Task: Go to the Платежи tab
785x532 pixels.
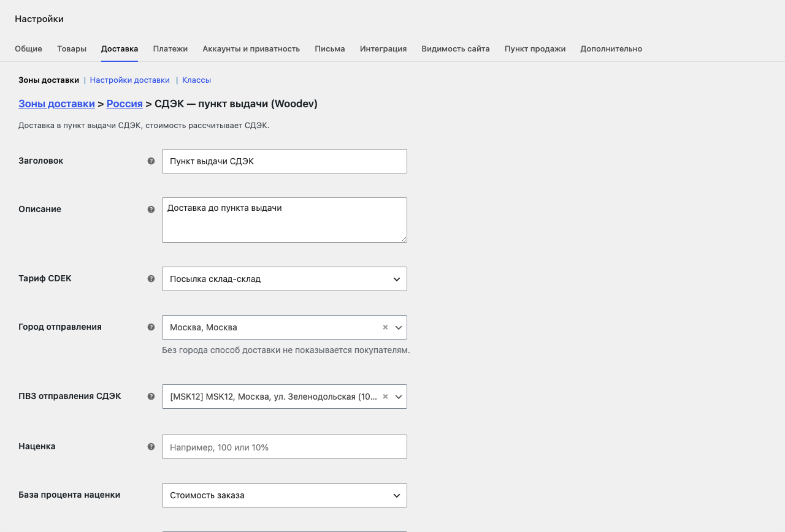Action: [170, 49]
